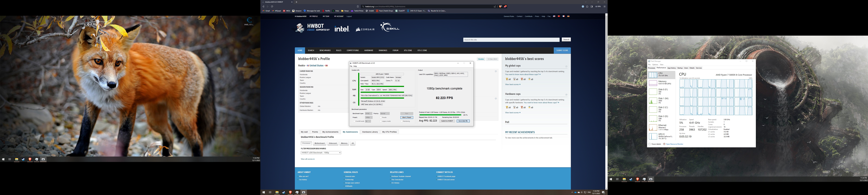
Task: Open the Task Manager Options menu
Action: point(655,65)
